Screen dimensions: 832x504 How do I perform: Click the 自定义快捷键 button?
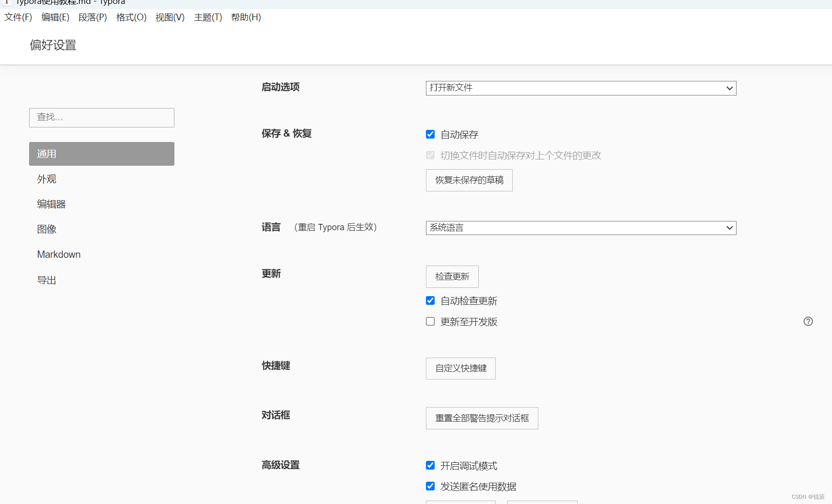pyautogui.click(x=461, y=368)
